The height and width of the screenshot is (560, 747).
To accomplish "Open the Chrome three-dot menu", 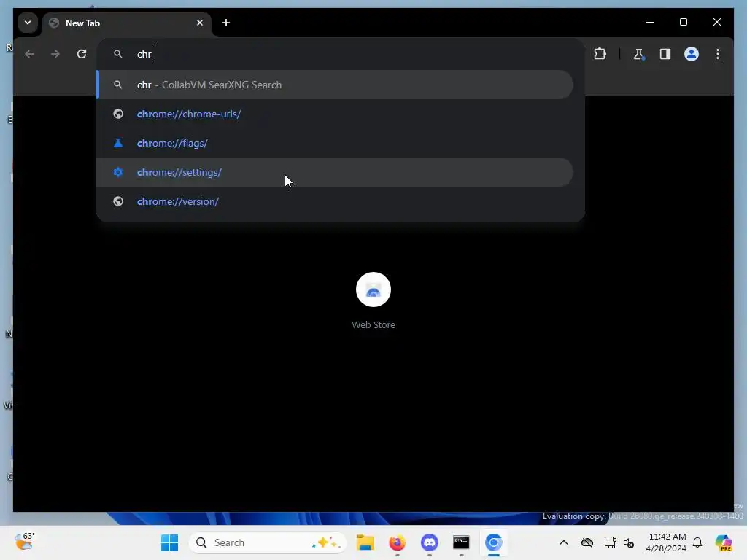I will [x=718, y=54].
